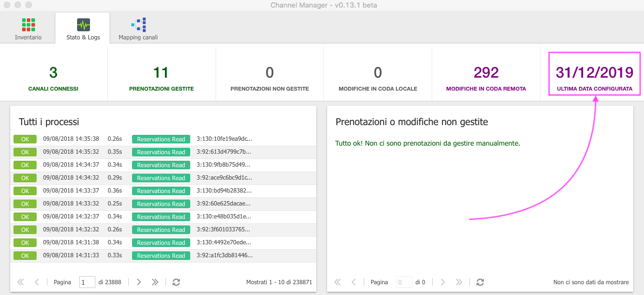
Task: Click the unmanaged reservations page number field
Action: [x=404, y=282]
